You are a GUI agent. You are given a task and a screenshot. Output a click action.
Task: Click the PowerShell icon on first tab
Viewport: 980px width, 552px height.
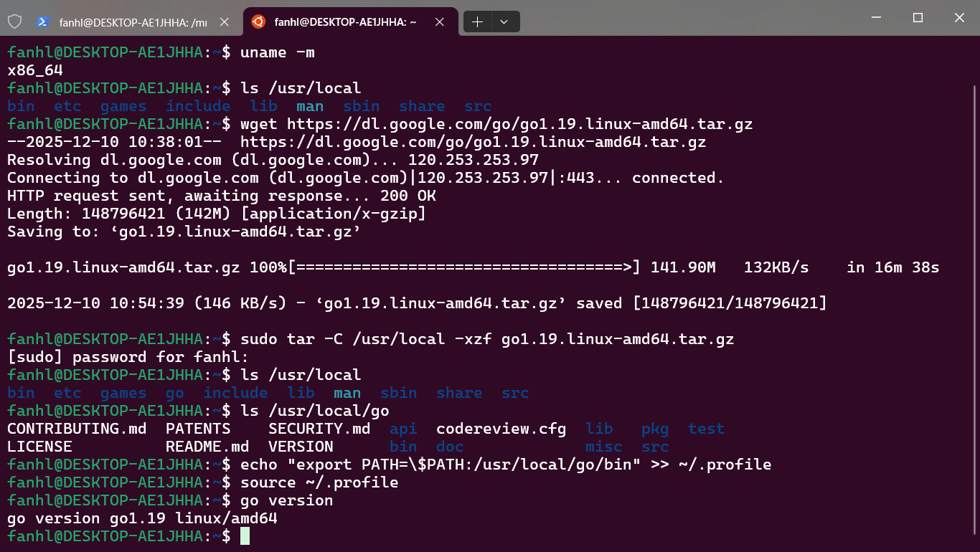coord(43,22)
